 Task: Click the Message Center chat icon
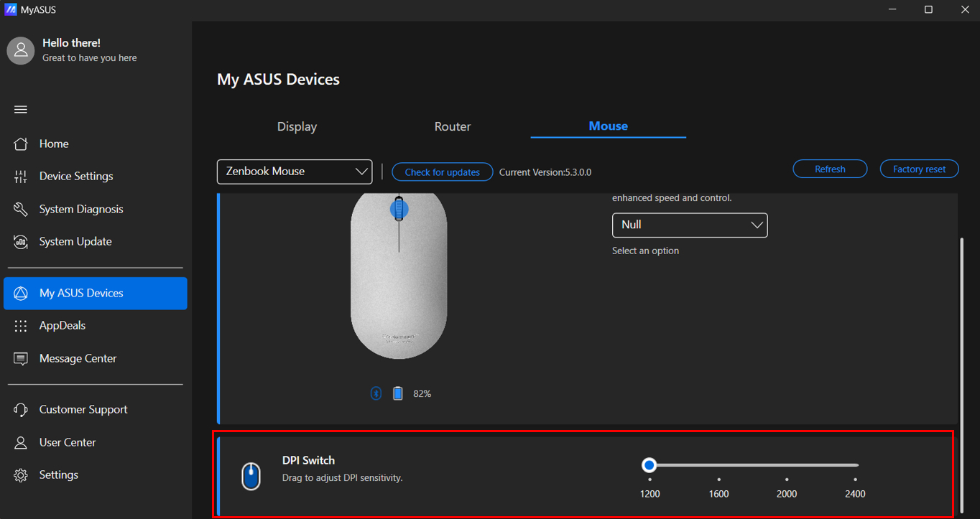click(21, 358)
